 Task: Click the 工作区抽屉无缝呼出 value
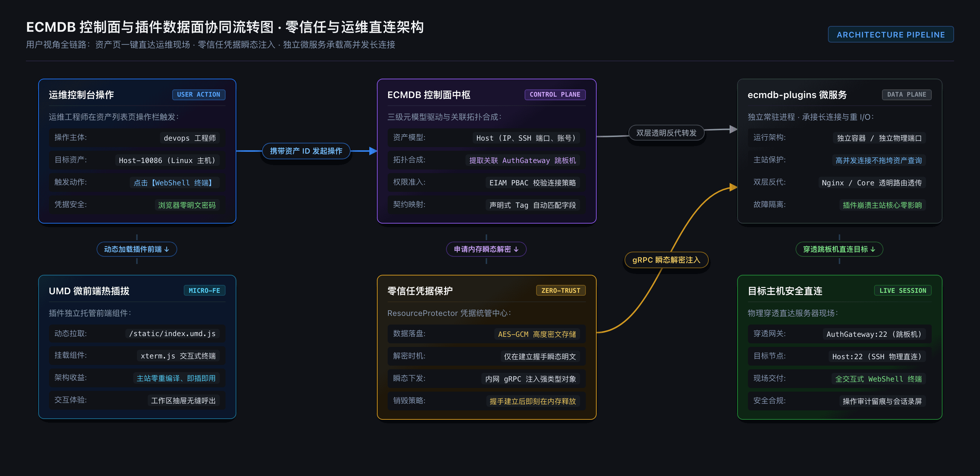(x=183, y=401)
